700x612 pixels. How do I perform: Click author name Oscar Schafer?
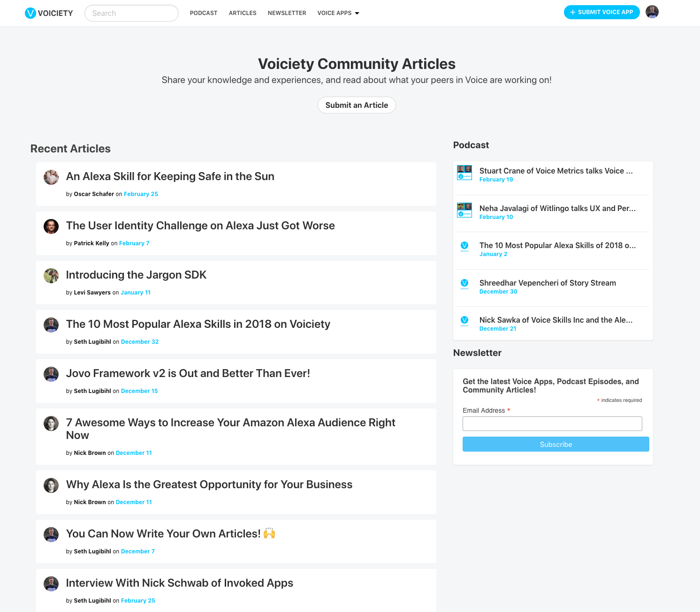(x=94, y=194)
